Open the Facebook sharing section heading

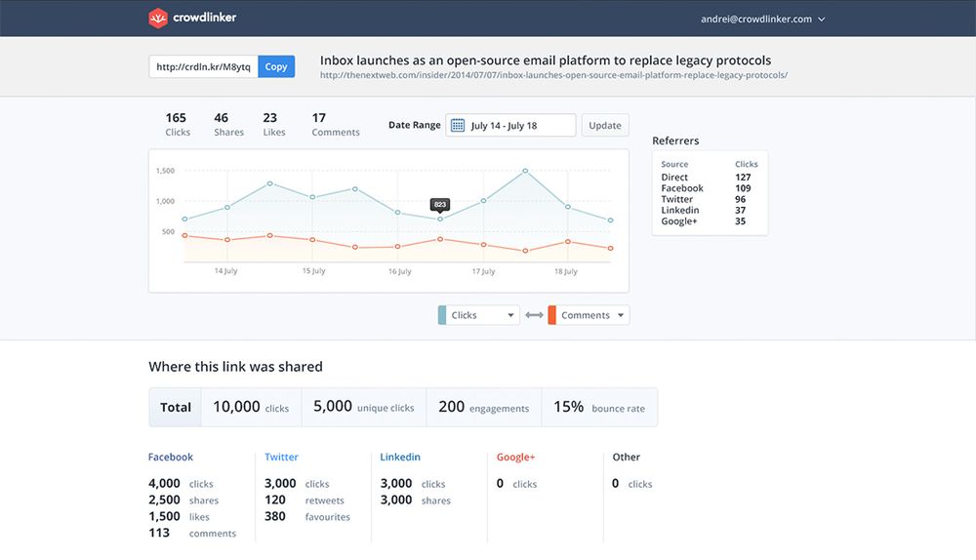tap(171, 457)
